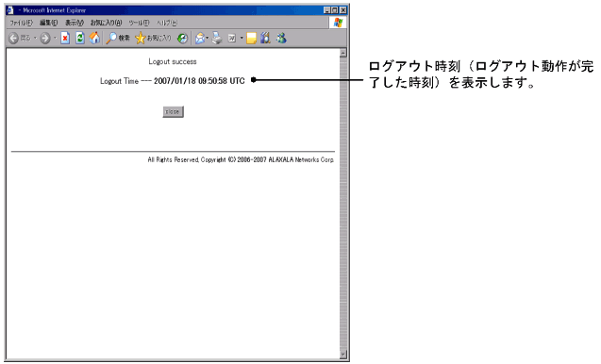601x364 pixels.
Task: Open the 編集(E) menu
Action: pos(49,23)
